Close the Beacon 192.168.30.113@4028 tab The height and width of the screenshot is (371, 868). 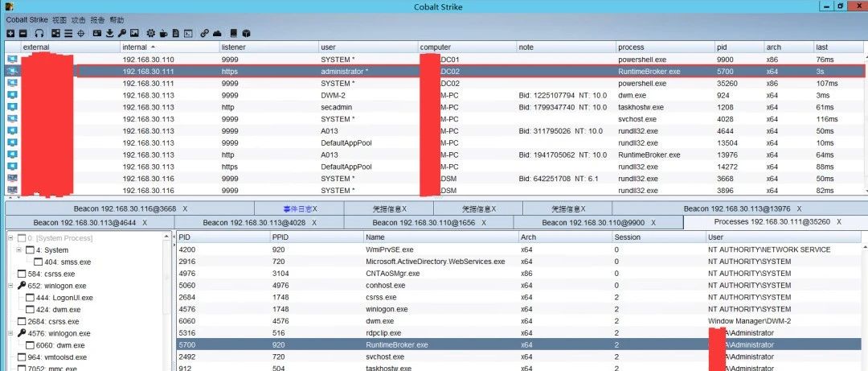click(x=314, y=222)
